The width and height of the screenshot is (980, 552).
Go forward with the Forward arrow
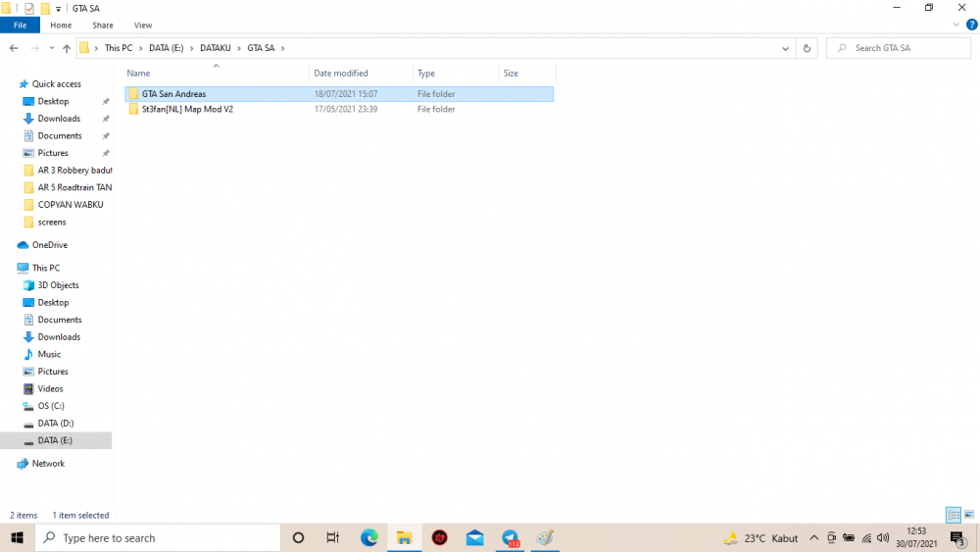pyautogui.click(x=34, y=48)
